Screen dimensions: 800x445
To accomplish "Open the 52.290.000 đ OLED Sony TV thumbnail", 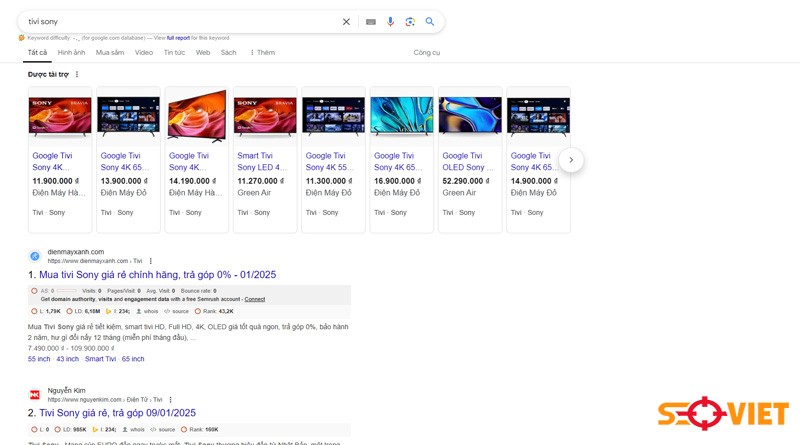I will [x=470, y=116].
